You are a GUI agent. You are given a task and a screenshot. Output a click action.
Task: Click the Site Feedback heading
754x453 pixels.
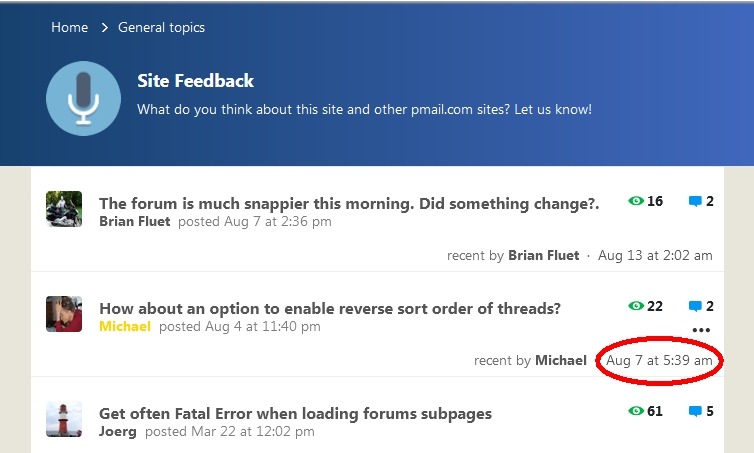click(x=195, y=81)
